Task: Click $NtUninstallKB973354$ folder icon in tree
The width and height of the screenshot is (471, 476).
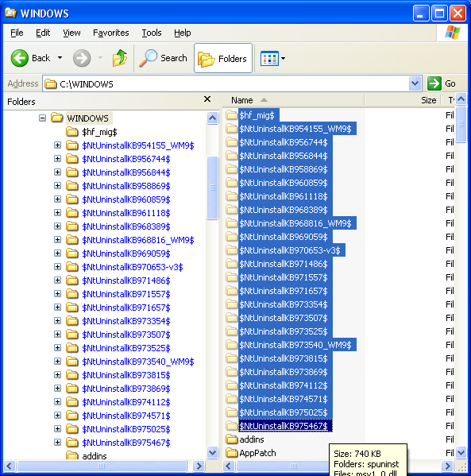Action: coord(72,321)
